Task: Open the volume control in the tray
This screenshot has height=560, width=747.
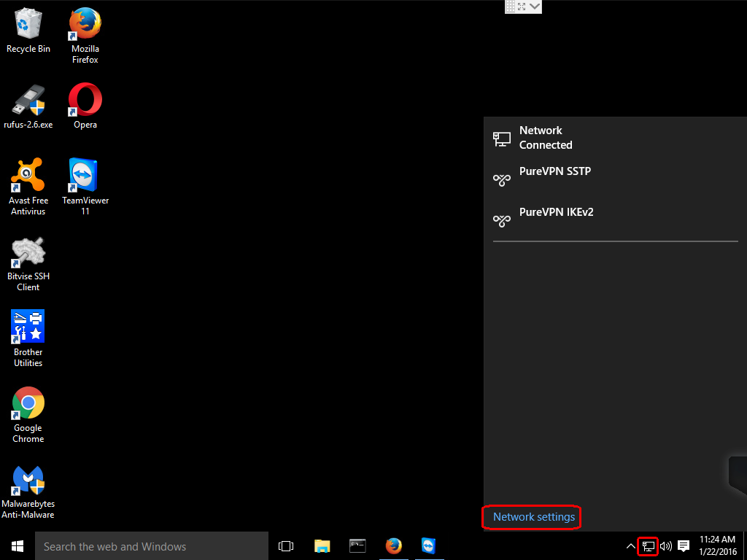Action: pos(665,546)
